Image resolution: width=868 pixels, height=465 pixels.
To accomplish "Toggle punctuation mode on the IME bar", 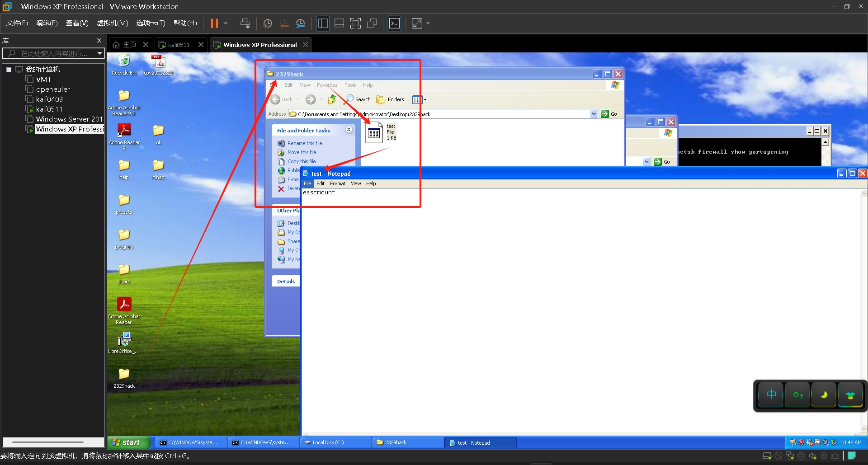I will (x=797, y=395).
